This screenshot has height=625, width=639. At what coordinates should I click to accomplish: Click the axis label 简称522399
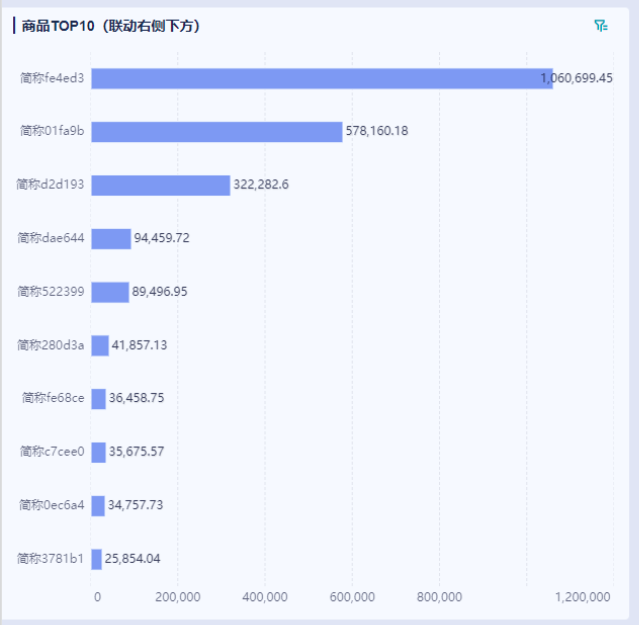pyautogui.click(x=51, y=292)
